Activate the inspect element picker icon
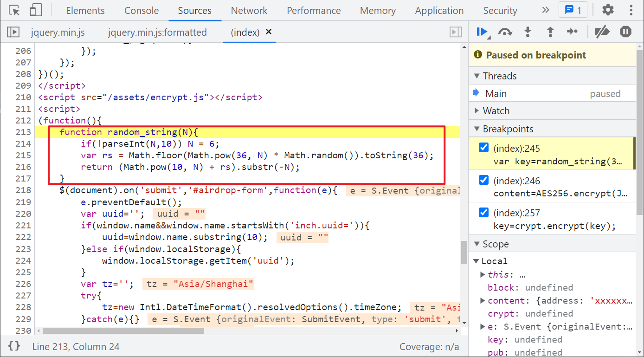Image resolution: width=644 pixels, height=357 pixels. click(x=14, y=10)
